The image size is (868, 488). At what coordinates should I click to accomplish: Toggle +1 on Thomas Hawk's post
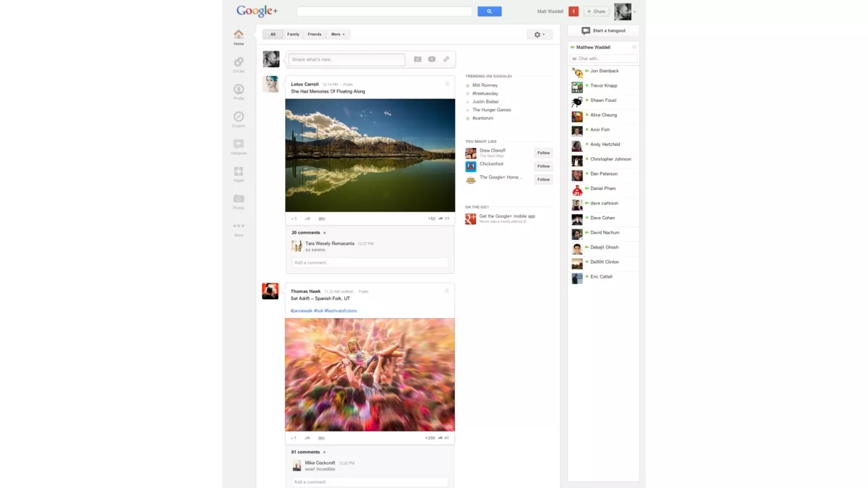coord(294,437)
